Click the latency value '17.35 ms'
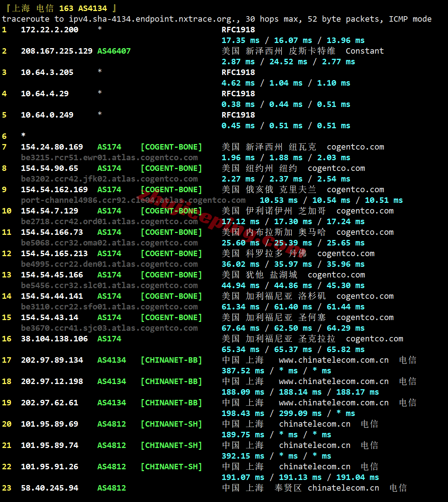 pyautogui.click(x=240, y=40)
